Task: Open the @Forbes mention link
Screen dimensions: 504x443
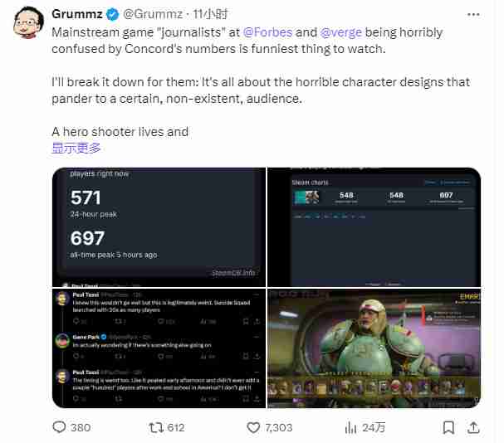Action: pos(267,32)
